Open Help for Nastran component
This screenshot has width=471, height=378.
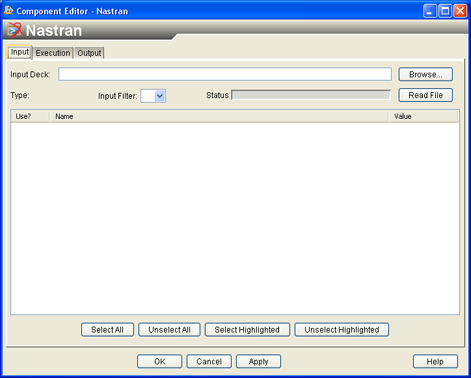(x=435, y=361)
